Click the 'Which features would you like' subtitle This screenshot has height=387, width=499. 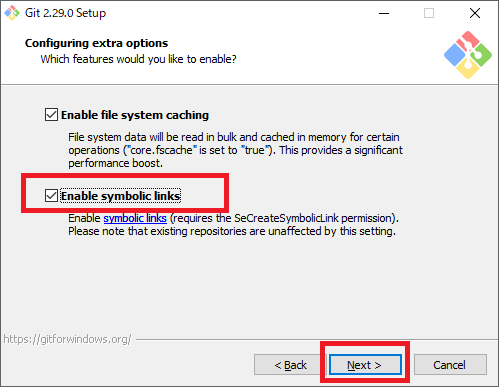point(138,59)
